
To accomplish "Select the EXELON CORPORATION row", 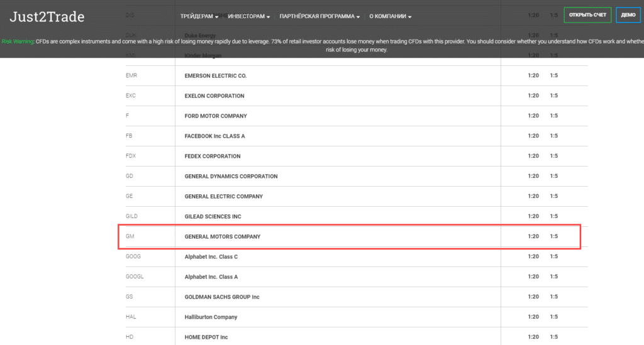I will tap(214, 96).
